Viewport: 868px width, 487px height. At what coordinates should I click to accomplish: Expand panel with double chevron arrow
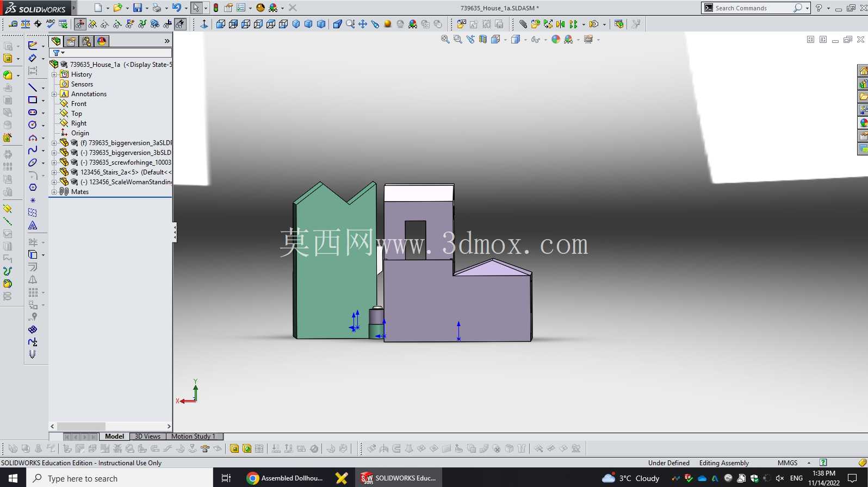(x=167, y=41)
